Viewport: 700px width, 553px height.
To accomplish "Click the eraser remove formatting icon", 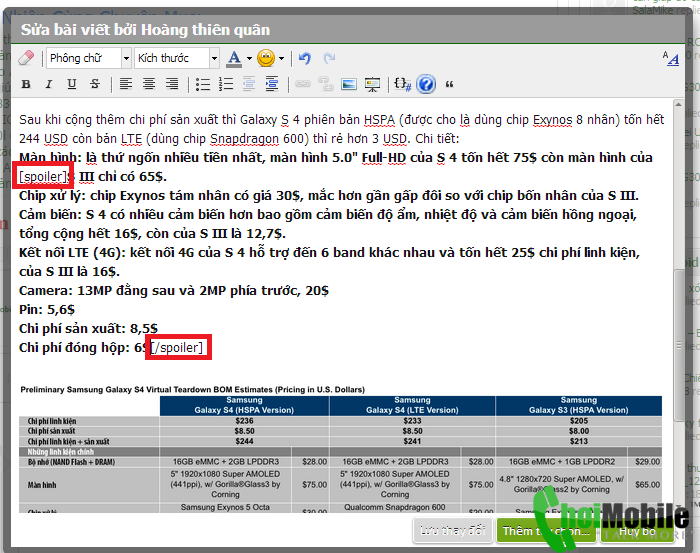I will [x=26, y=58].
